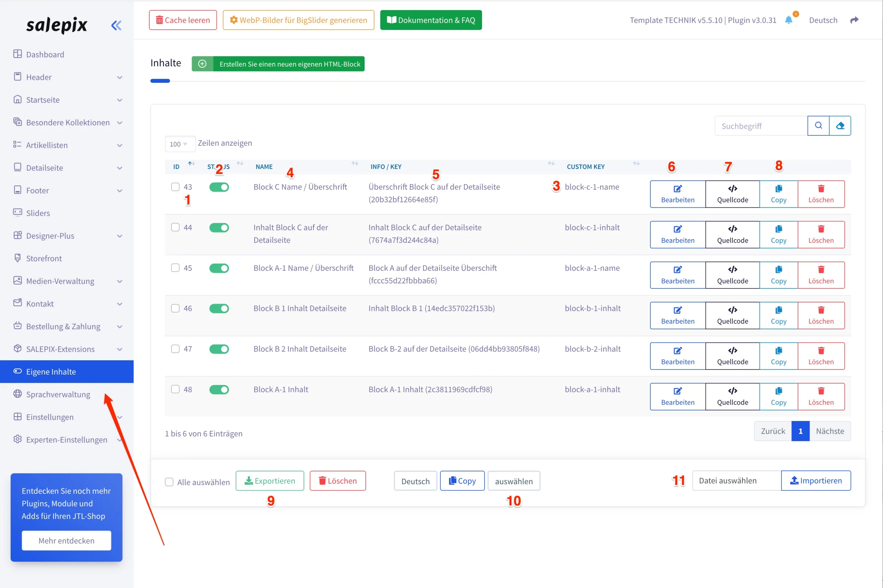Sort table by Name column

click(x=355, y=163)
